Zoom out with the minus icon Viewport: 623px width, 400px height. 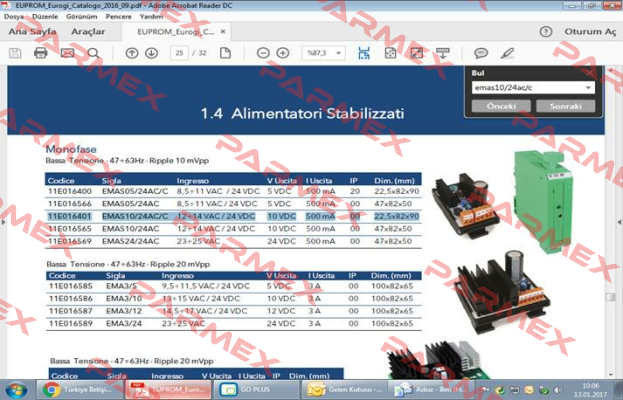click(x=263, y=53)
